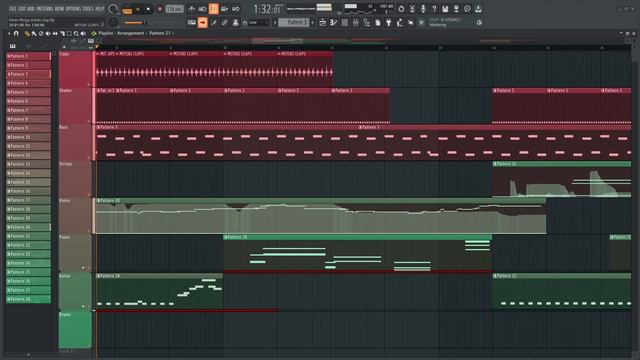Select the Playlist mute tool
Screen dimensions: 640x360
[48, 33]
